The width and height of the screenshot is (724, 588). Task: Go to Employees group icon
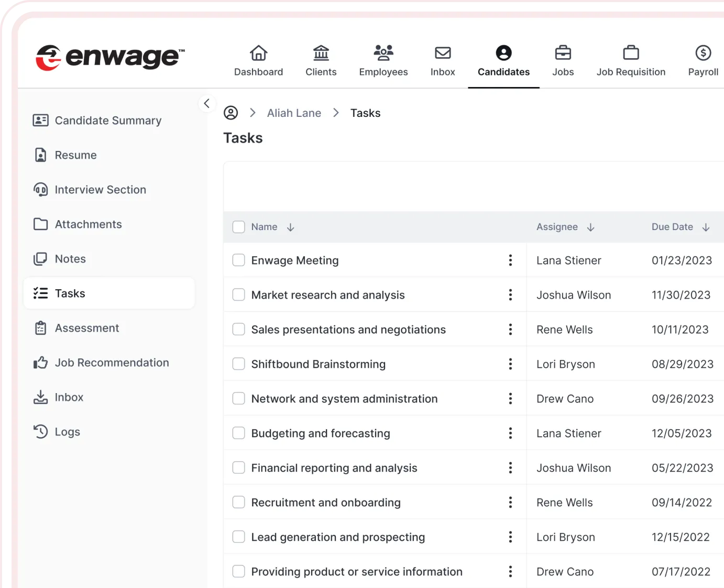coord(383,53)
